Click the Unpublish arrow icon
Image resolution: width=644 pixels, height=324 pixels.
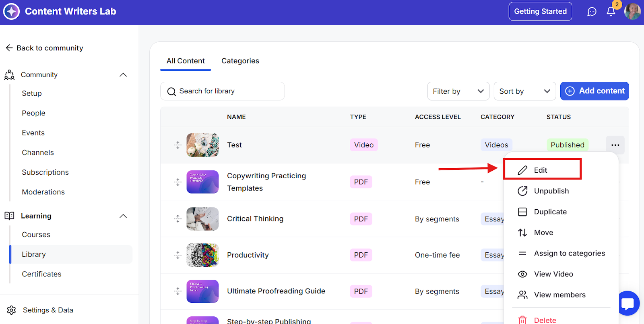(x=522, y=191)
